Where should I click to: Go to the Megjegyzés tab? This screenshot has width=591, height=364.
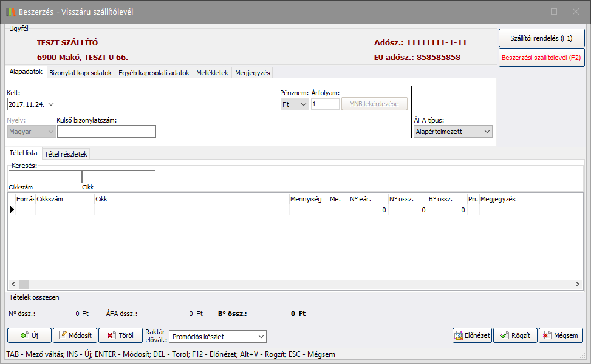pyautogui.click(x=252, y=73)
